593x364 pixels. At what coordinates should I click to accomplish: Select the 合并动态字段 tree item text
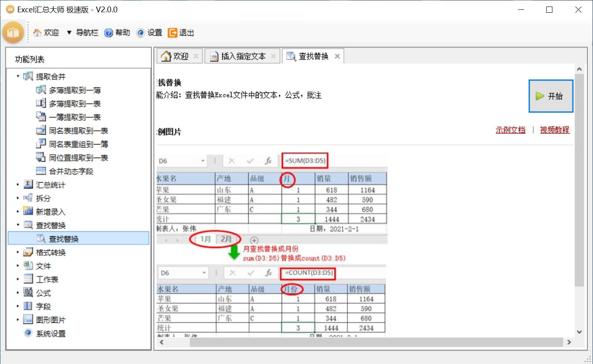click(71, 171)
